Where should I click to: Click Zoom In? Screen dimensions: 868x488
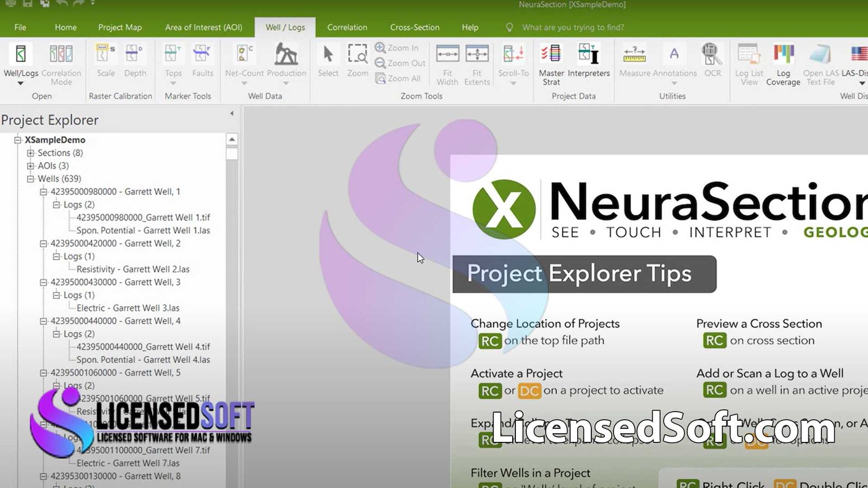coord(397,48)
